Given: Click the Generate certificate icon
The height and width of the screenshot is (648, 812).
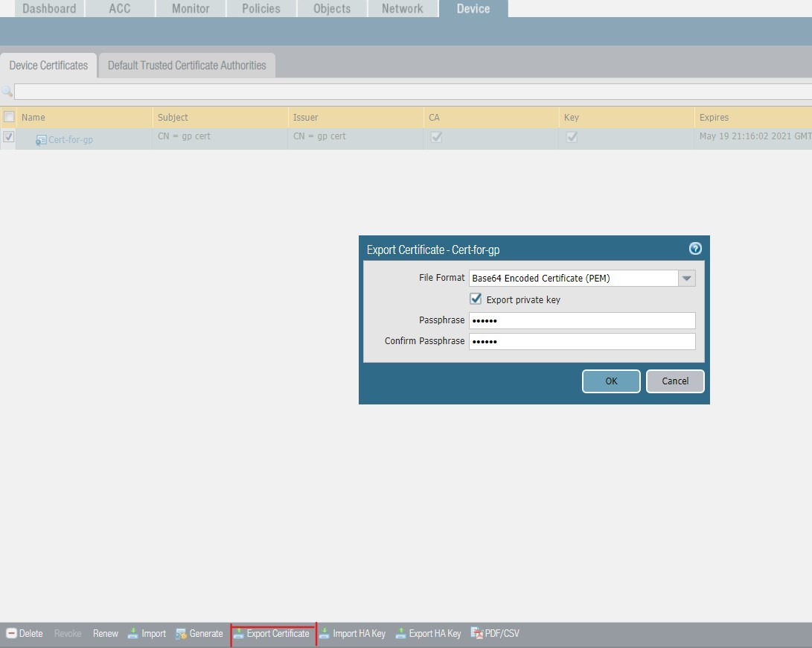Looking at the screenshot, I should click(x=179, y=633).
